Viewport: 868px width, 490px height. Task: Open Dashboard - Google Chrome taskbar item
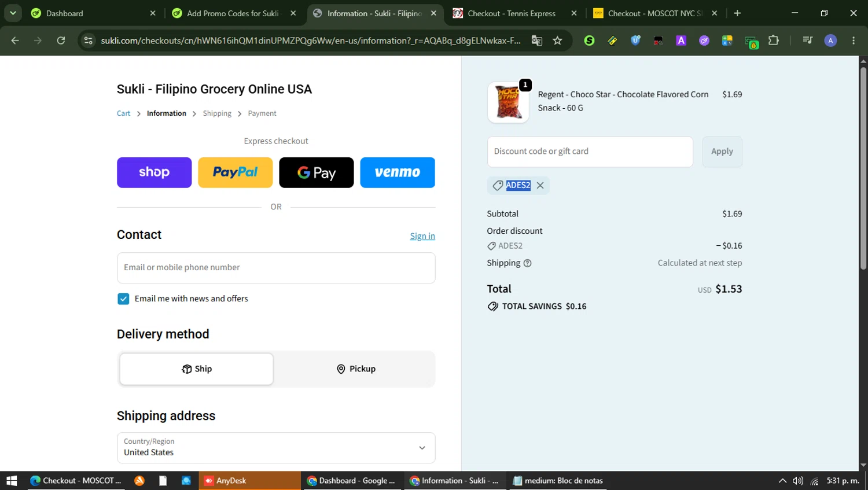[351, 481]
